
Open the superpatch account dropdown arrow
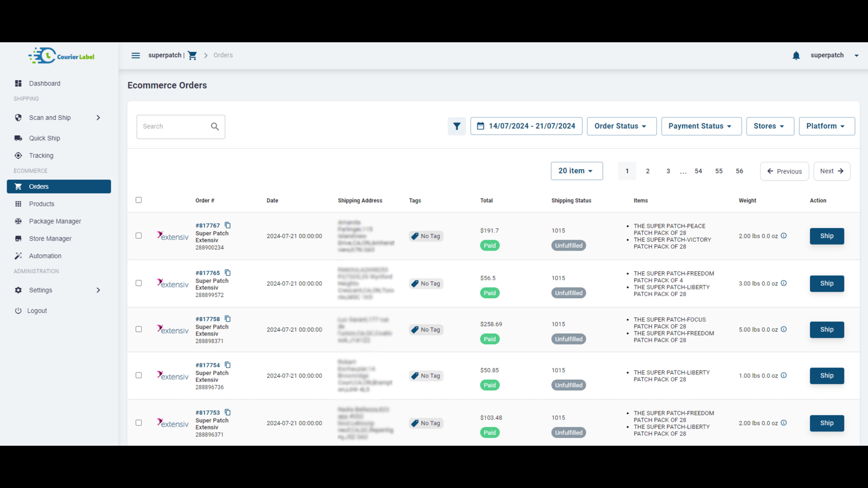tap(857, 55)
